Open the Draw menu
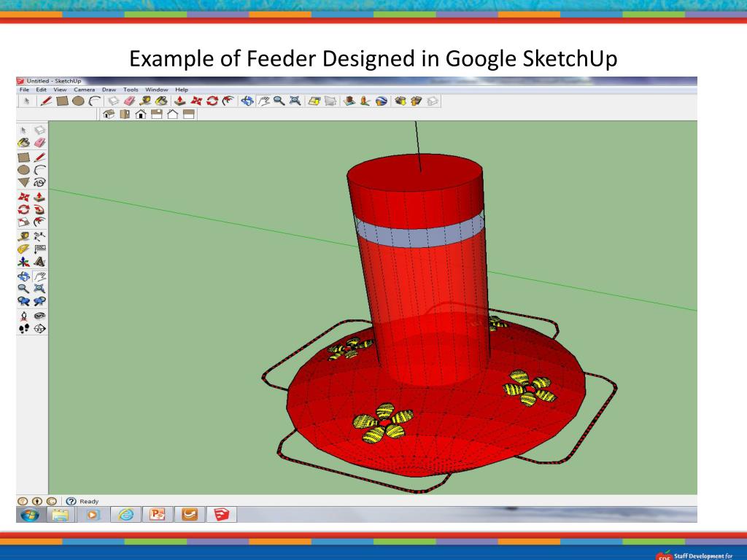747x560 pixels. (x=109, y=90)
